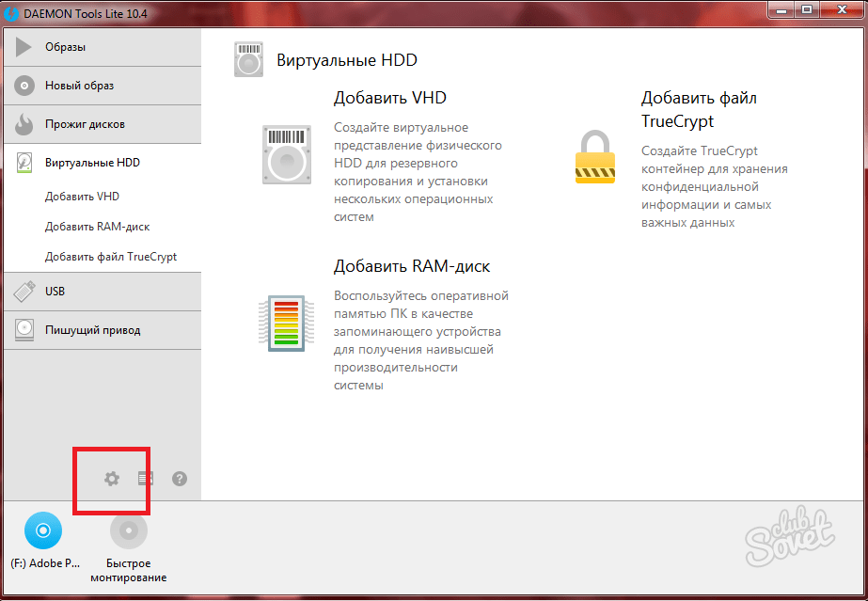Click the USB stick icon in the sidebar

[24, 292]
